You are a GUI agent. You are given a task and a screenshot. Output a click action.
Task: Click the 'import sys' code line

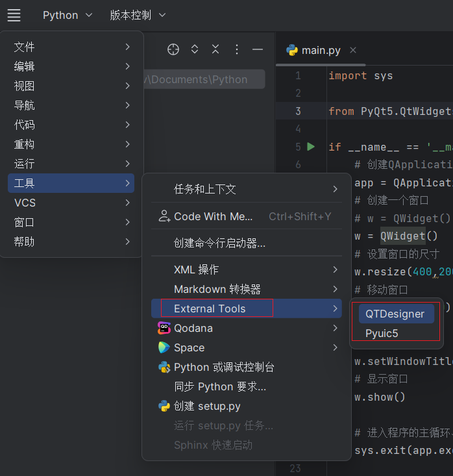tap(360, 75)
